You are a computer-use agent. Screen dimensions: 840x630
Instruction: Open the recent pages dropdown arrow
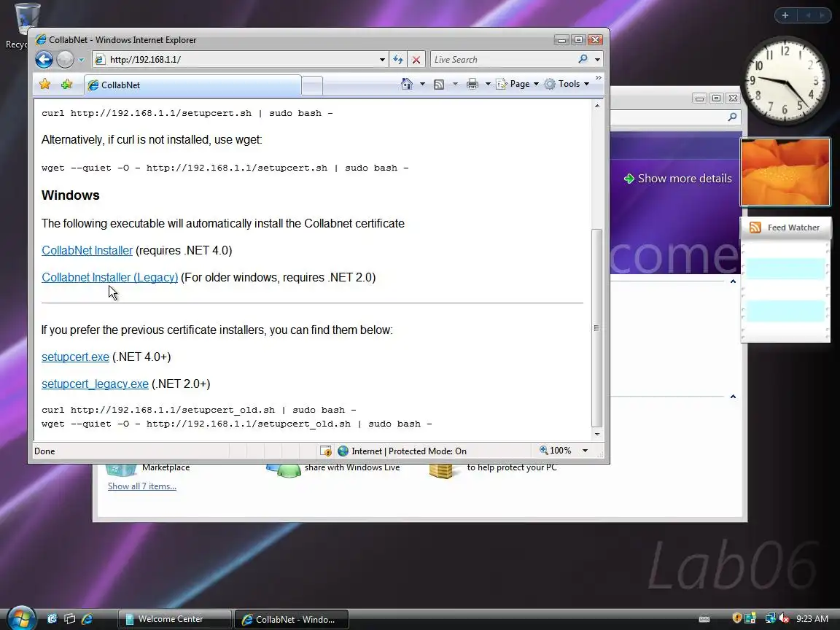click(x=82, y=60)
